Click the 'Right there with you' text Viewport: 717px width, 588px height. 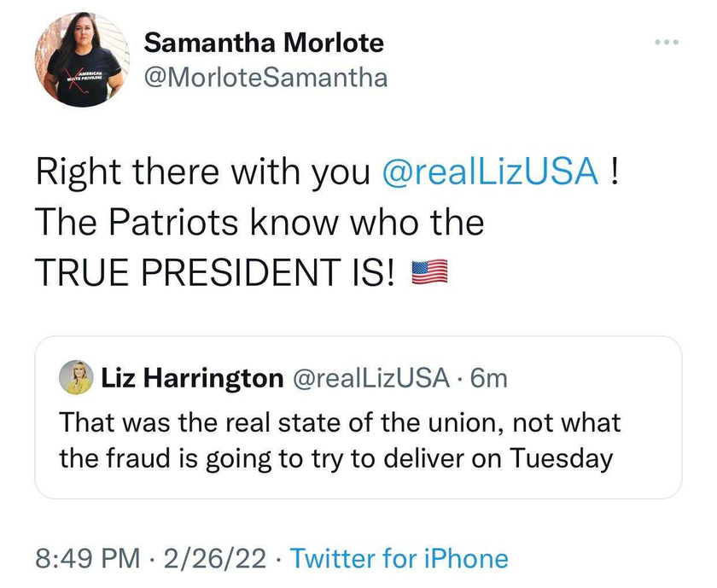202,173
